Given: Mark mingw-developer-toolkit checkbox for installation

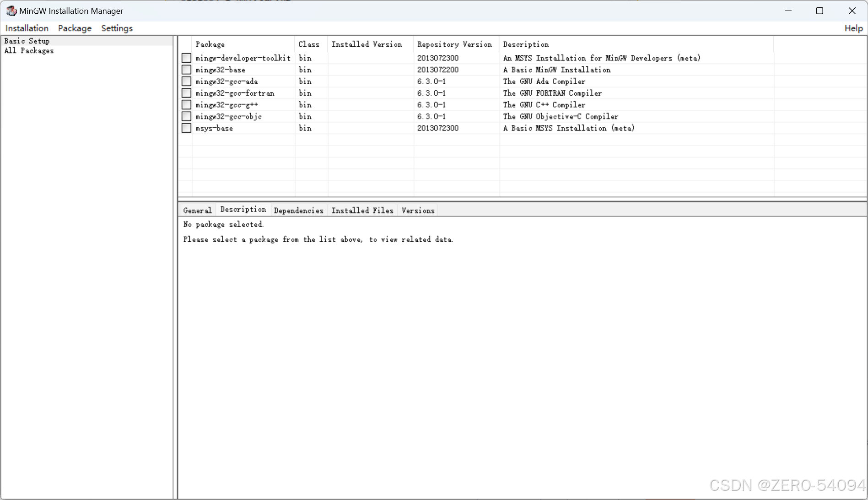Looking at the screenshot, I should (186, 58).
